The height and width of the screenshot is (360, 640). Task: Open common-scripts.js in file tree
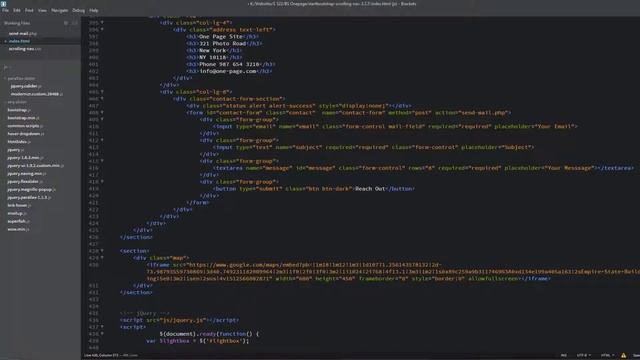(x=25, y=126)
